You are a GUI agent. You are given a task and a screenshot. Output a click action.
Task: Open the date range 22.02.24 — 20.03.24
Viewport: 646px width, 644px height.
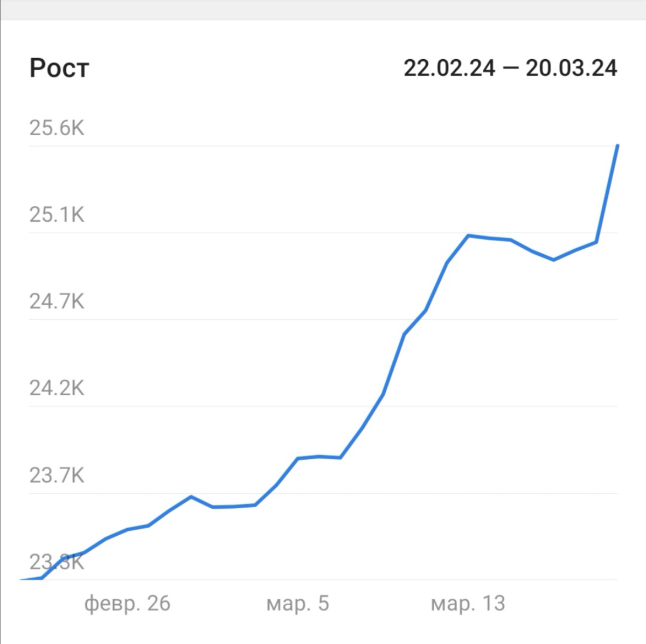(510, 68)
